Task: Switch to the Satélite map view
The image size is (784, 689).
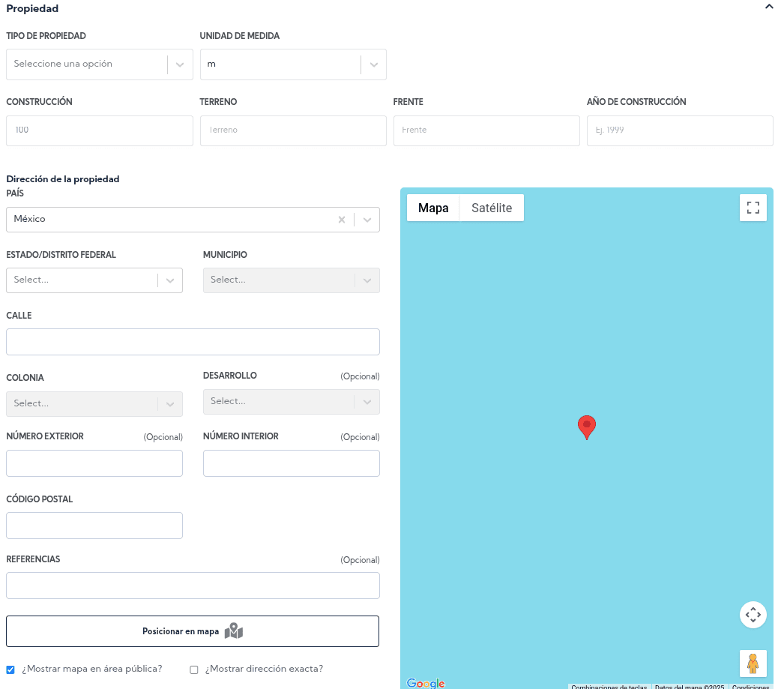Action: [492, 208]
